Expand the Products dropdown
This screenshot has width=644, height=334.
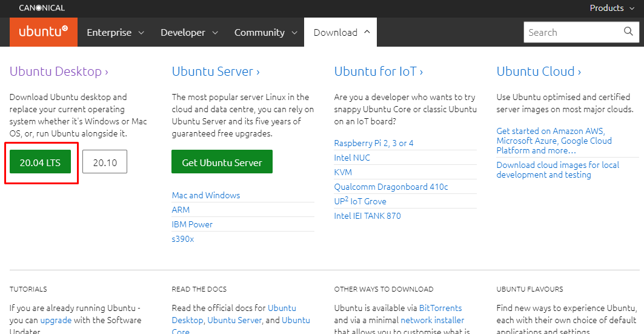pos(612,8)
